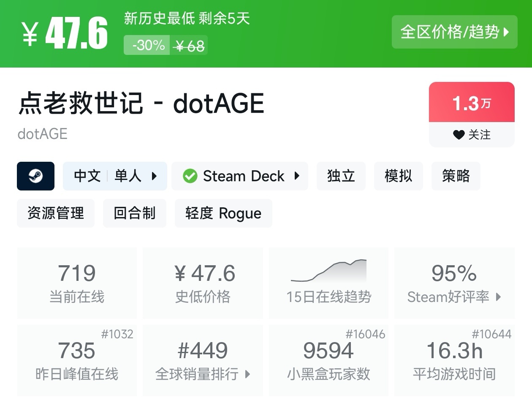Open 全区价格/趋势 regional prices
This screenshot has width=532, height=397.
454,32
